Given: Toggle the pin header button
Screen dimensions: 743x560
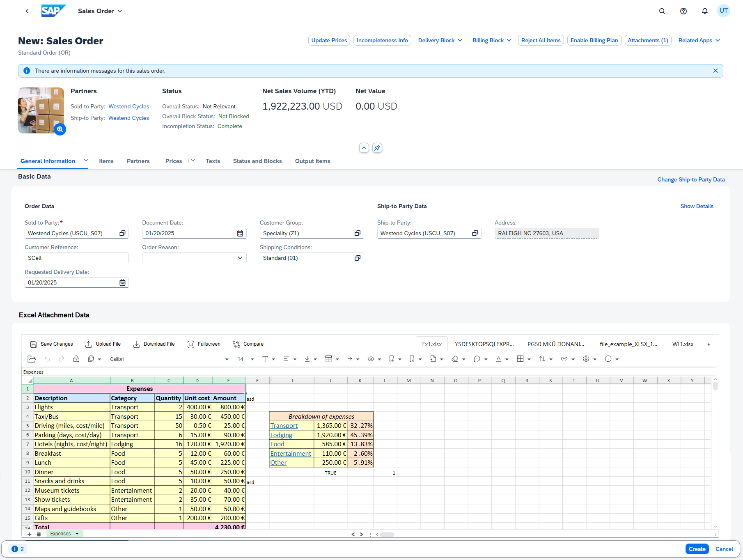Looking at the screenshot, I should (x=377, y=148).
